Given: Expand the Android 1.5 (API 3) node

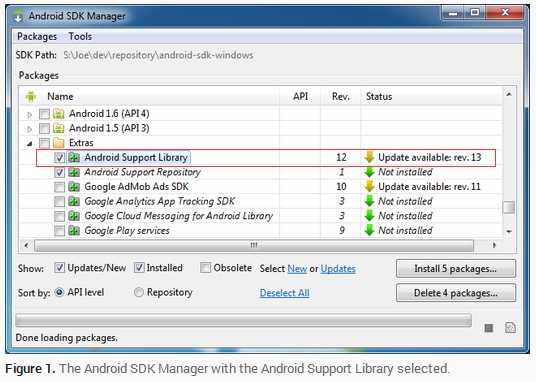Looking at the screenshot, I should click(30, 129).
